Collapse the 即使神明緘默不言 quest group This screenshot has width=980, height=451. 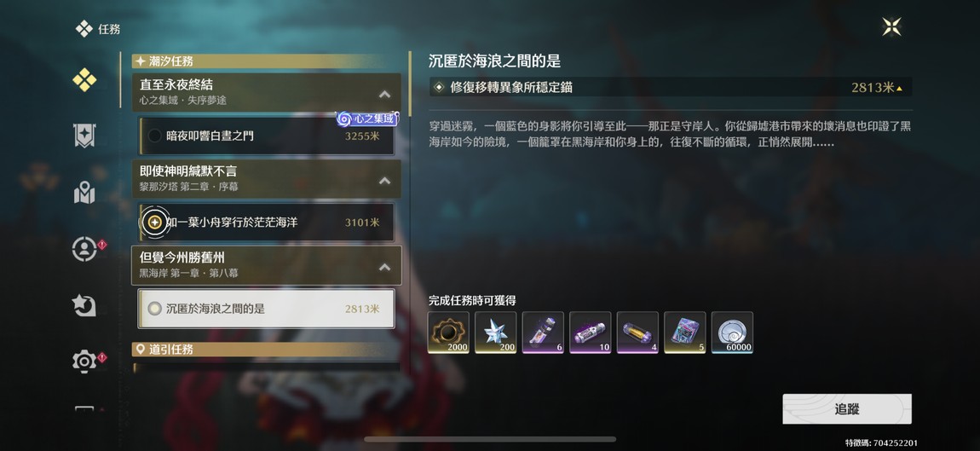point(385,181)
